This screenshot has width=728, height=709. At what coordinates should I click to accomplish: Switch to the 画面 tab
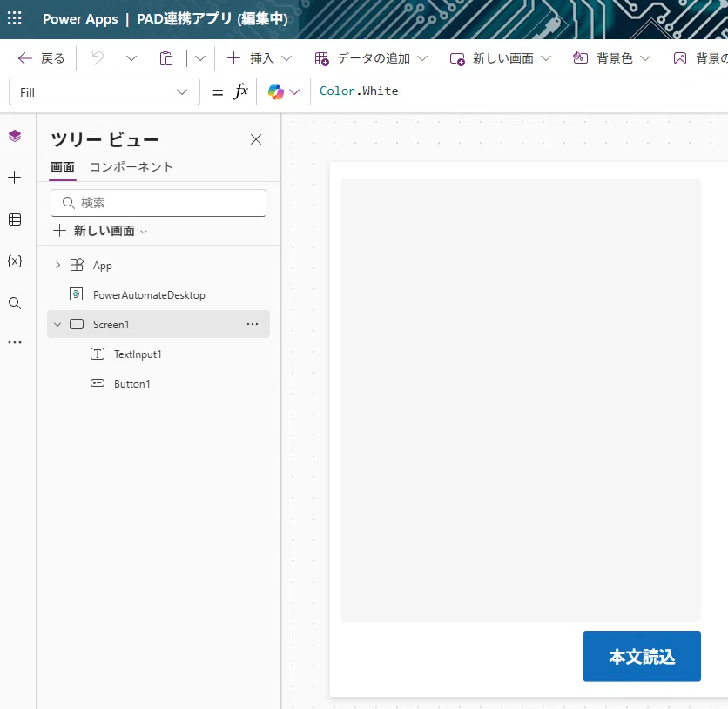point(63,167)
